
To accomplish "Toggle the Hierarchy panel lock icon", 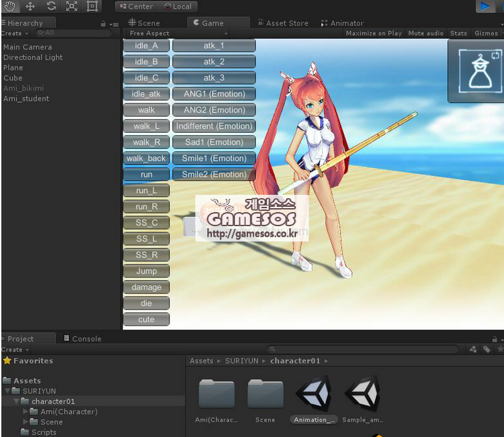I will [103, 24].
